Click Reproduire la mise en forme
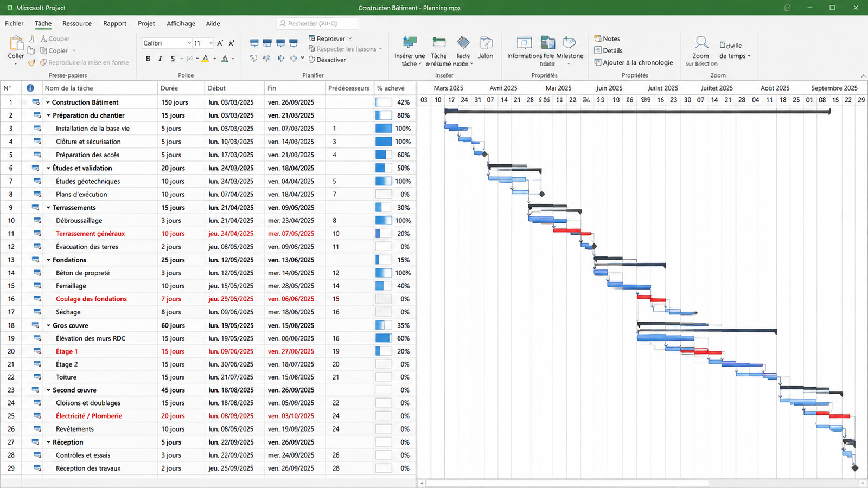The width and height of the screenshot is (868, 488). (85, 62)
